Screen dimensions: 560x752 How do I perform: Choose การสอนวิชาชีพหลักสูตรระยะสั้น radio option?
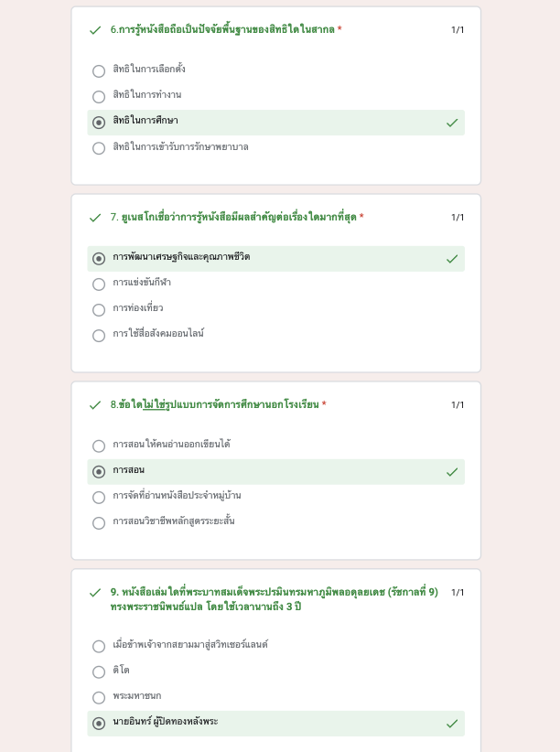(x=99, y=523)
